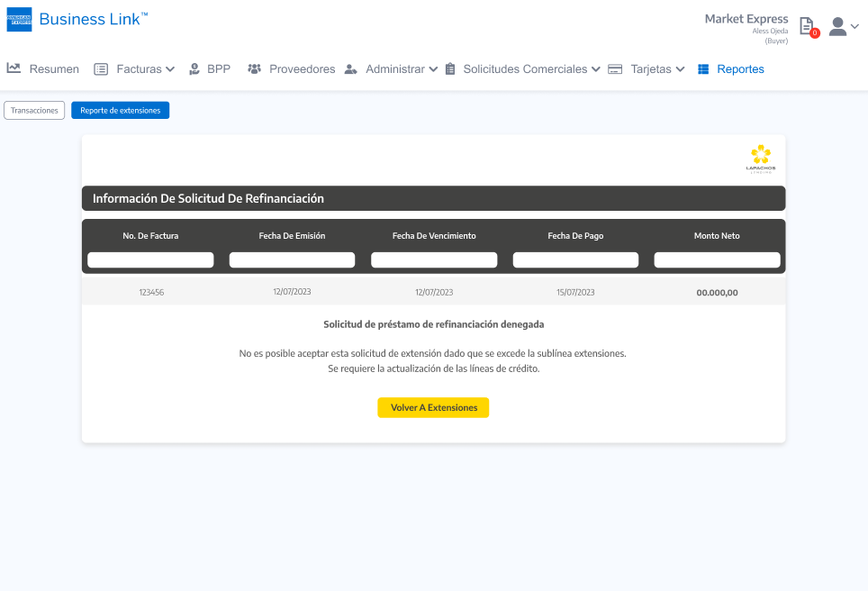Image resolution: width=868 pixels, height=591 pixels.
Task: Expand the Administrar dropdown menu
Action: (433, 69)
